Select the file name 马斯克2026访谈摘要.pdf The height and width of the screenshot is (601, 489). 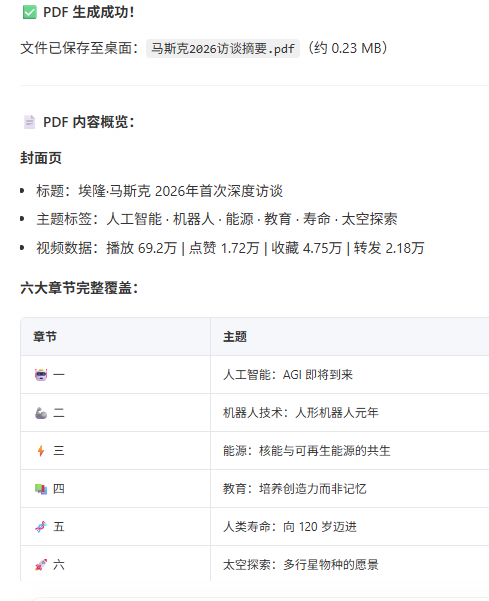pos(223,49)
